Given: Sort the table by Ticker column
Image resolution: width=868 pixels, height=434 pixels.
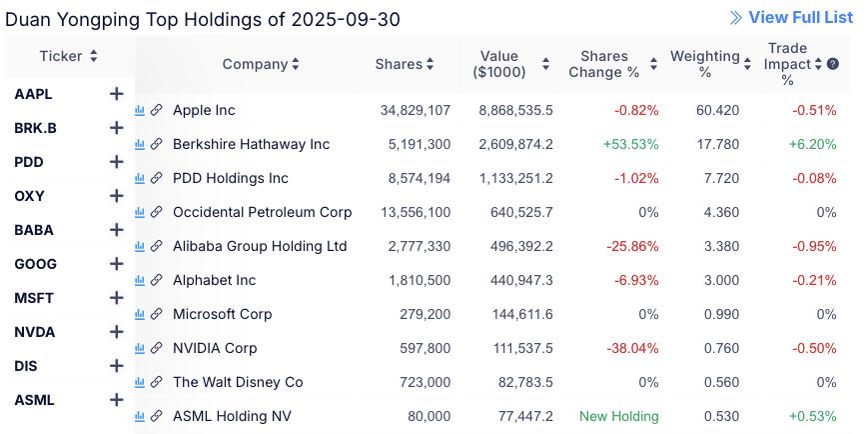Looking at the screenshot, I should (69, 56).
